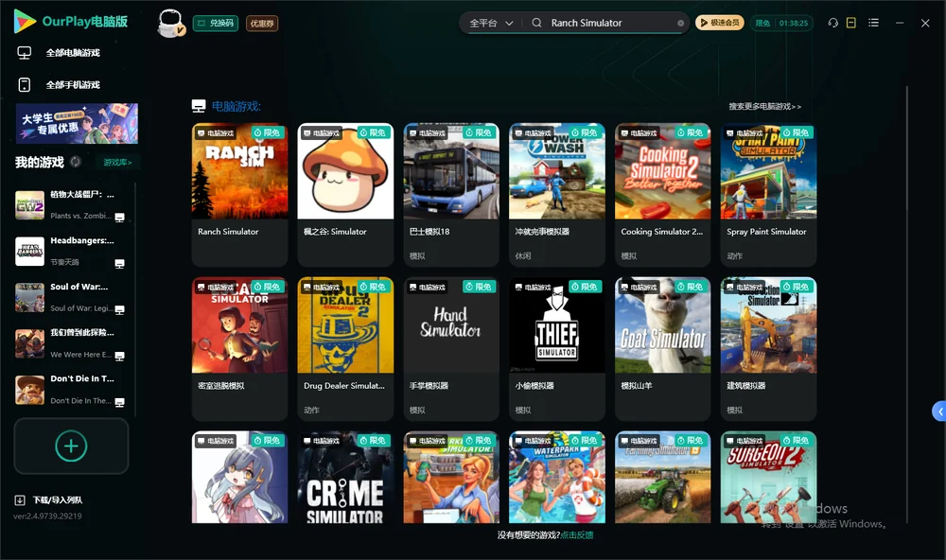
Task: Open the 冲就完事模拟器 PowerWash card
Action: [x=557, y=194]
